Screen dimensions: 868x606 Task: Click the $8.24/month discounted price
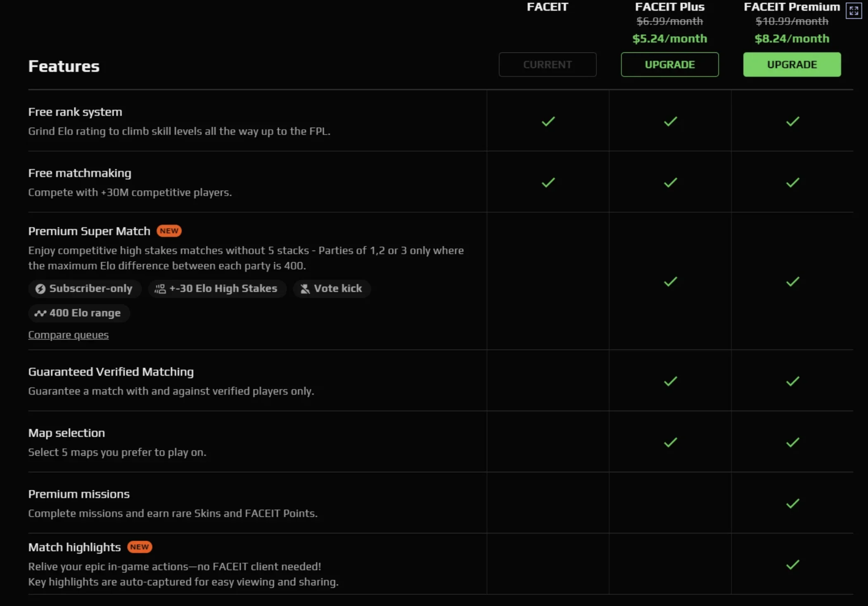pyautogui.click(x=792, y=39)
